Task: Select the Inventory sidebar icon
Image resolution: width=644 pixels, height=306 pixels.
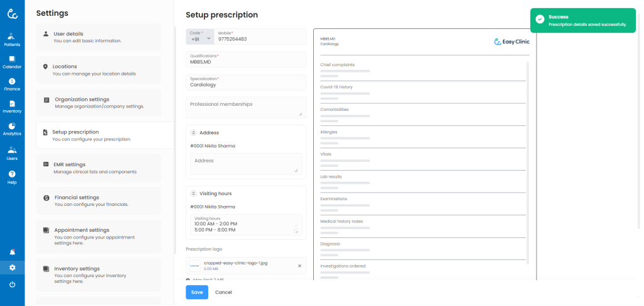Action: point(12,106)
